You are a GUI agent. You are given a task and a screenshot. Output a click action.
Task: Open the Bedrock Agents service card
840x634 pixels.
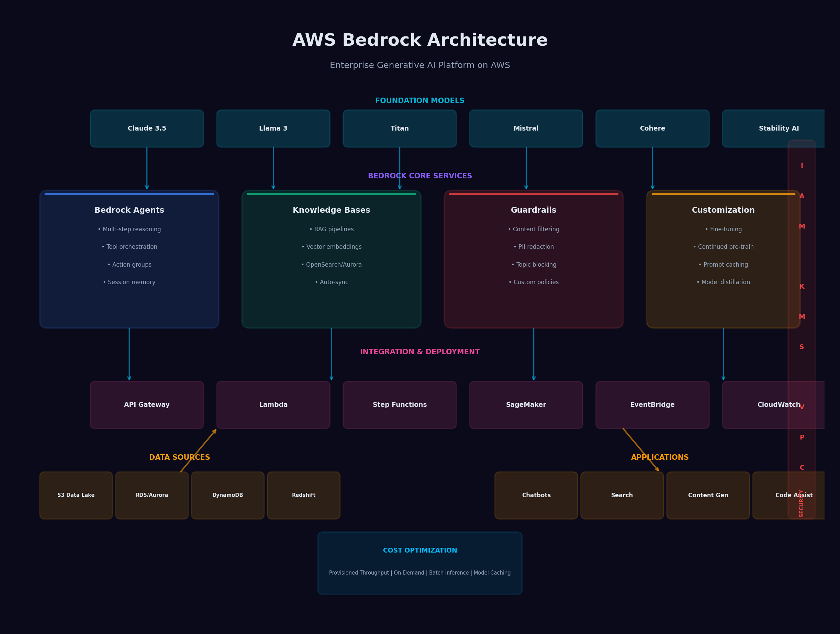[x=129, y=259]
